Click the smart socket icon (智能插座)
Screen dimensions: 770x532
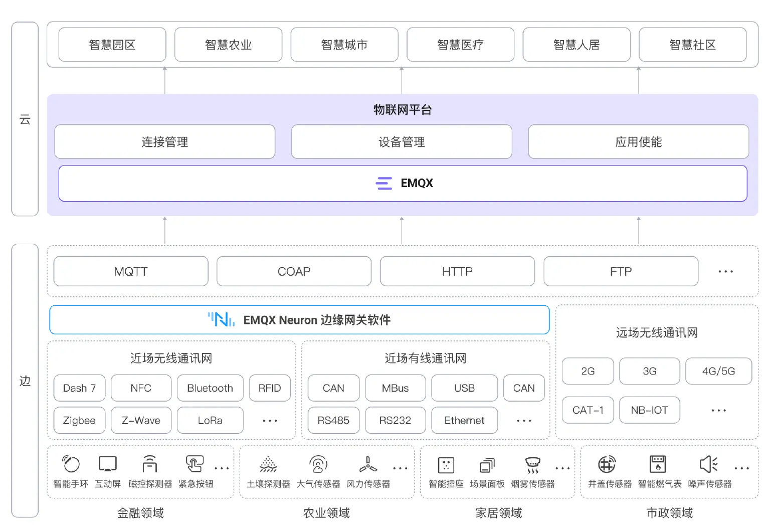coord(446,465)
